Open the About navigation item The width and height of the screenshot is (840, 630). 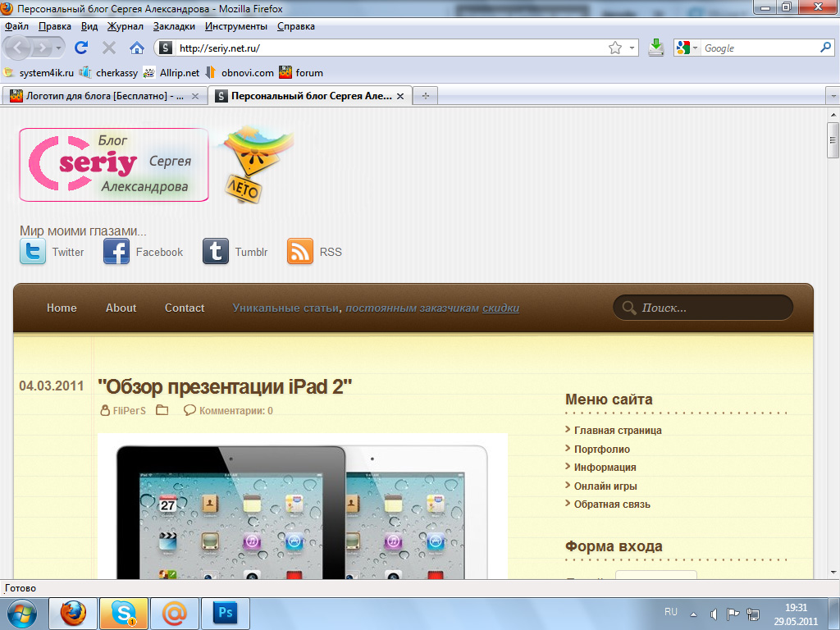121,308
